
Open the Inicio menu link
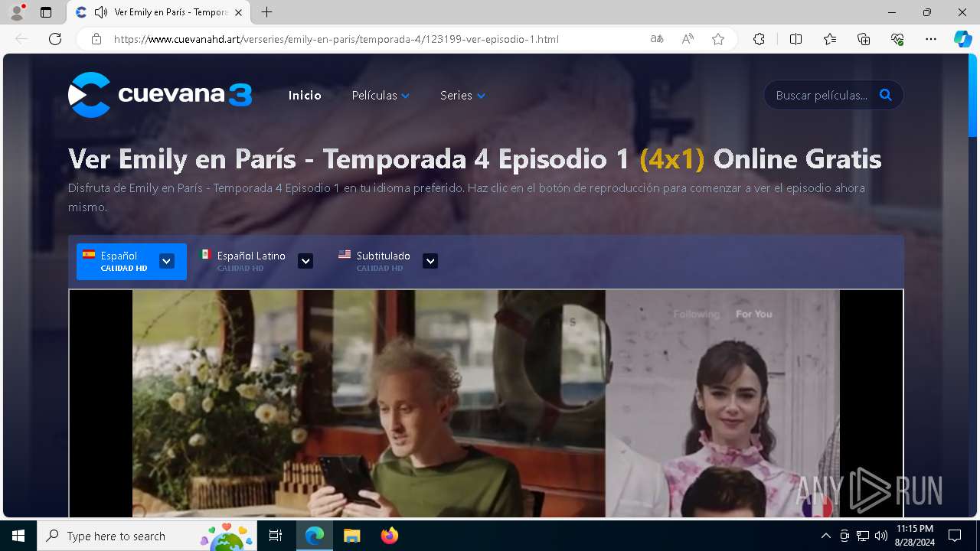pos(305,96)
